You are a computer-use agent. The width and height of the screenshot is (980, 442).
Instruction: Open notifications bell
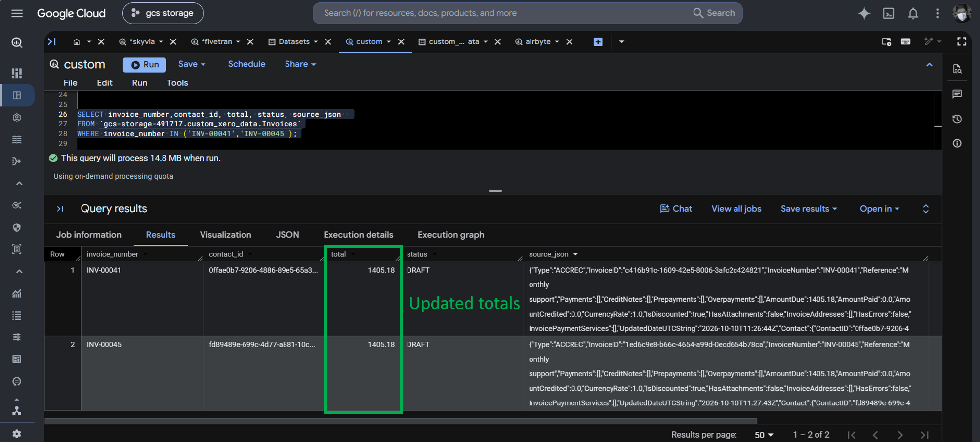point(913,13)
